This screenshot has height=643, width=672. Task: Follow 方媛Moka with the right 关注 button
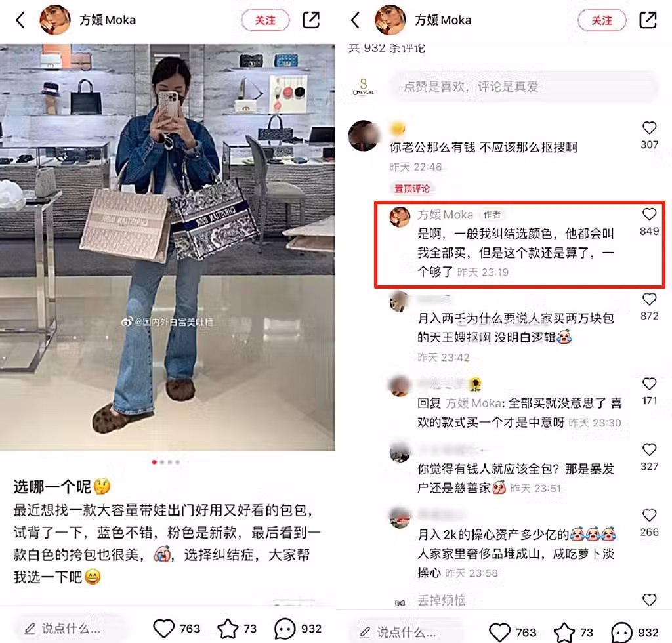602,20
